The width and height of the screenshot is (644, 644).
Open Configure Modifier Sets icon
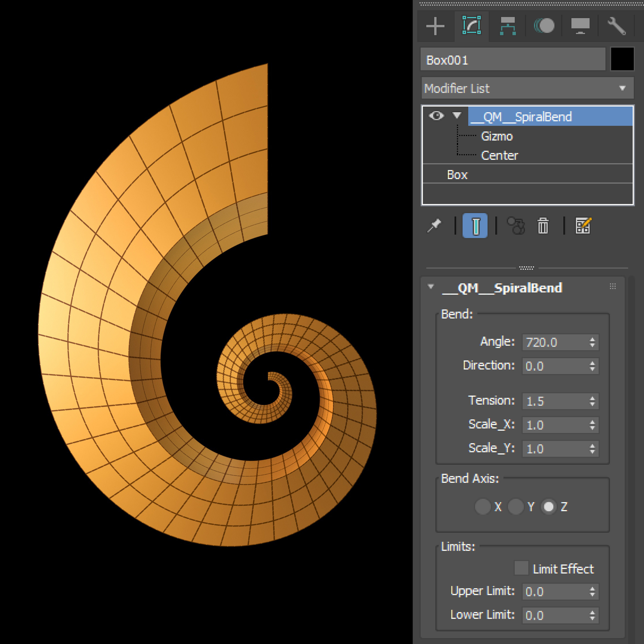(583, 226)
